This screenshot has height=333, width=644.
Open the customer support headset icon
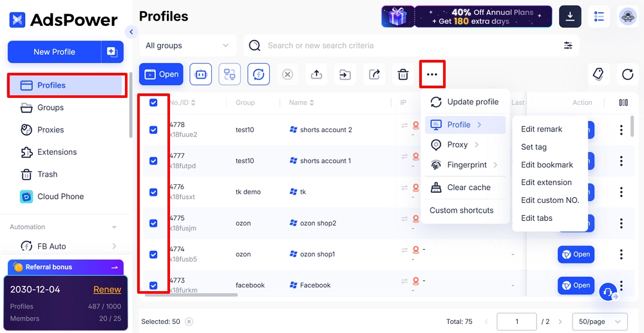point(608,292)
